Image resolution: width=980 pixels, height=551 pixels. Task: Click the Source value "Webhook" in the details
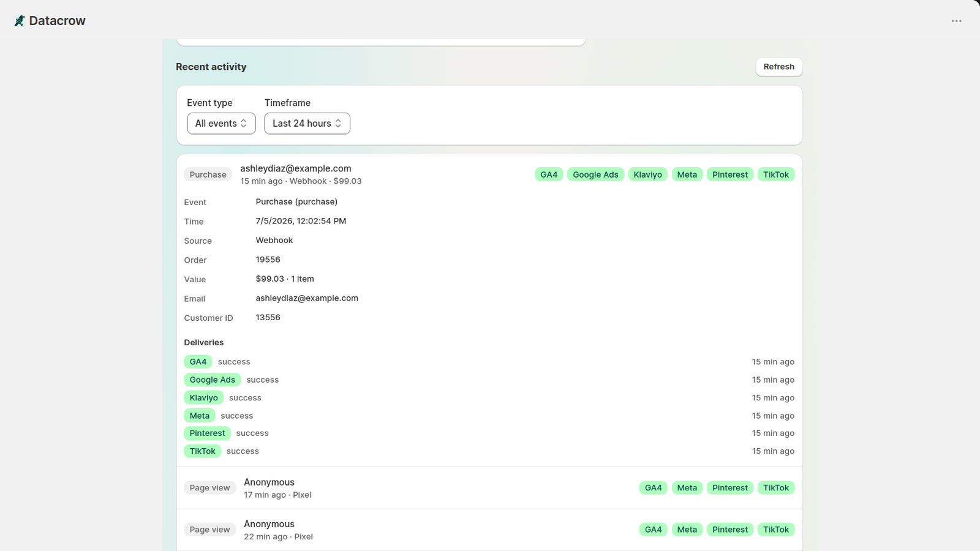274,241
